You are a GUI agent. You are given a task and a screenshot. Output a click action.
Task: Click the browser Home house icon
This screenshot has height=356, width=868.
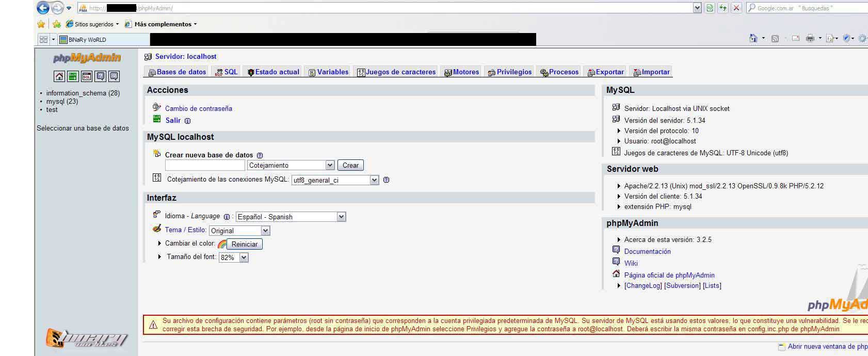point(753,38)
